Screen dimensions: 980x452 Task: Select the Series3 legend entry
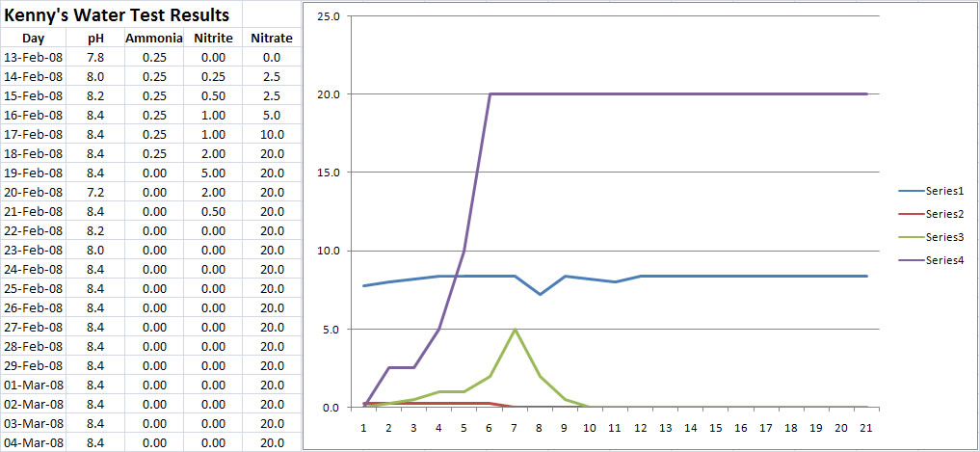(944, 236)
